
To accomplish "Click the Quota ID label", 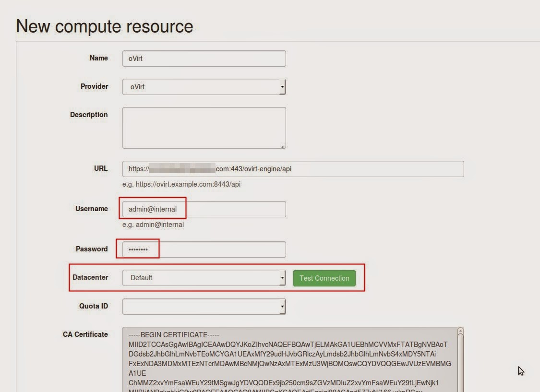I will tap(93, 306).
